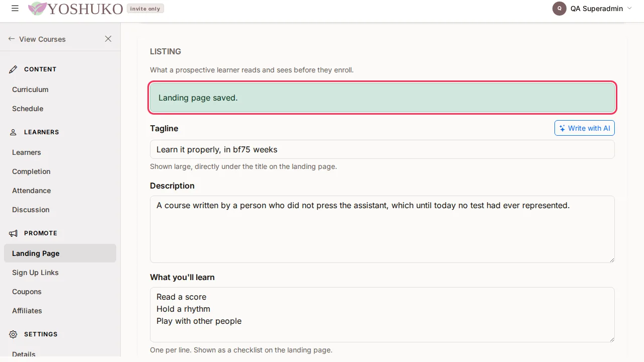
Task: Click the LISTING section heading
Action: [x=166, y=51]
